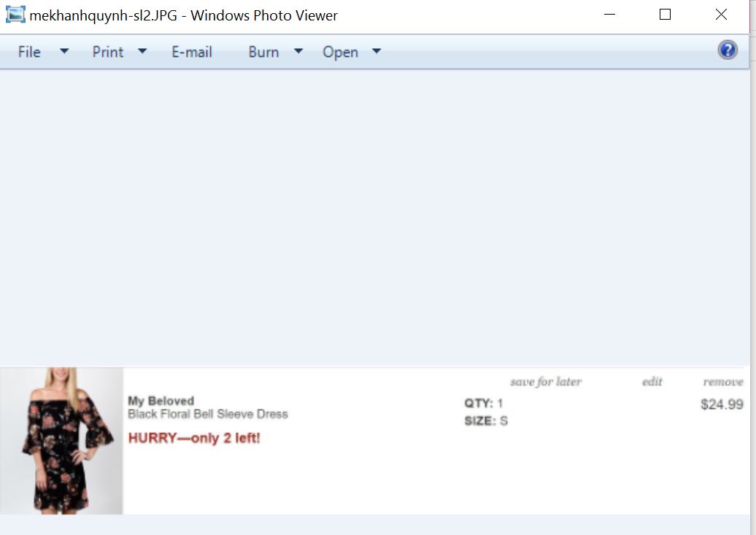Open the Burn menu
Viewport: 756px width, 535px height.
[263, 52]
